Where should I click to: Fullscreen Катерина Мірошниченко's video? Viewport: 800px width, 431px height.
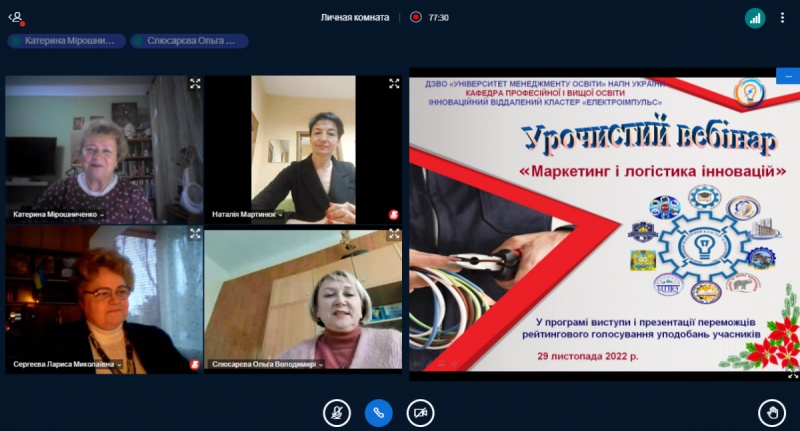(x=195, y=84)
